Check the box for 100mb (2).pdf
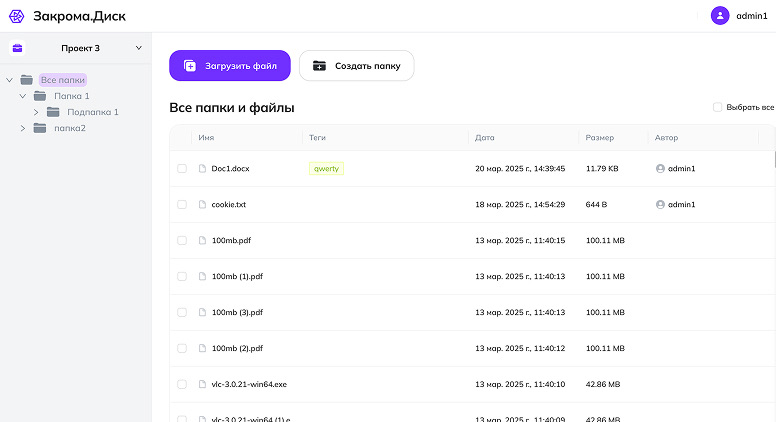Viewport: 776px width, 422px height. click(x=182, y=348)
